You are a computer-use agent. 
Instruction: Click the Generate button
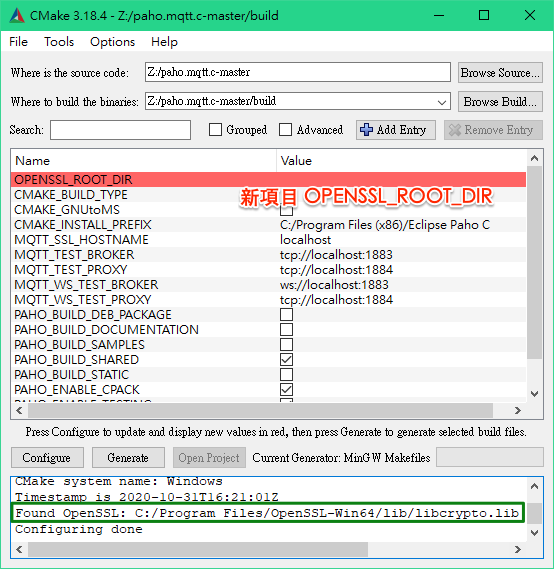point(128,458)
